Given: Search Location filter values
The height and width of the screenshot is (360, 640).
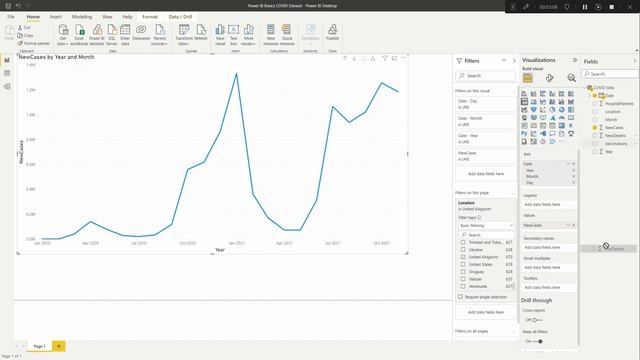Looking at the screenshot, I should point(487,235).
